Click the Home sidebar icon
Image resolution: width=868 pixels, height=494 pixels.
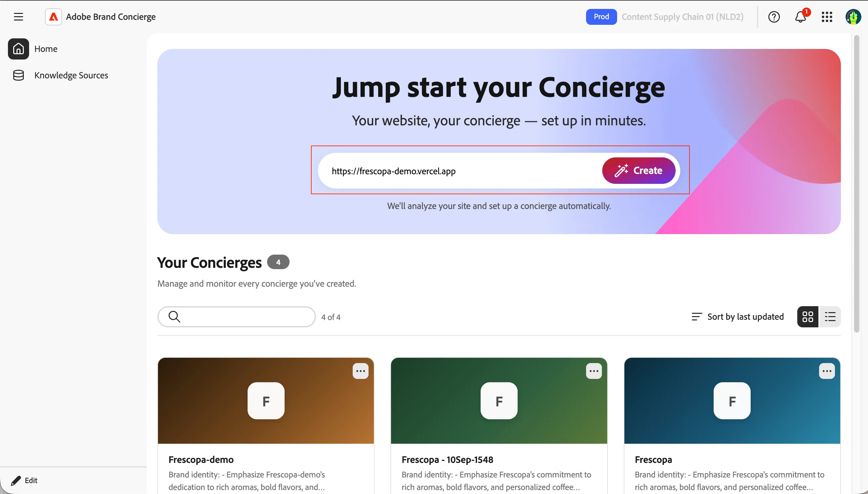pyautogui.click(x=18, y=49)
